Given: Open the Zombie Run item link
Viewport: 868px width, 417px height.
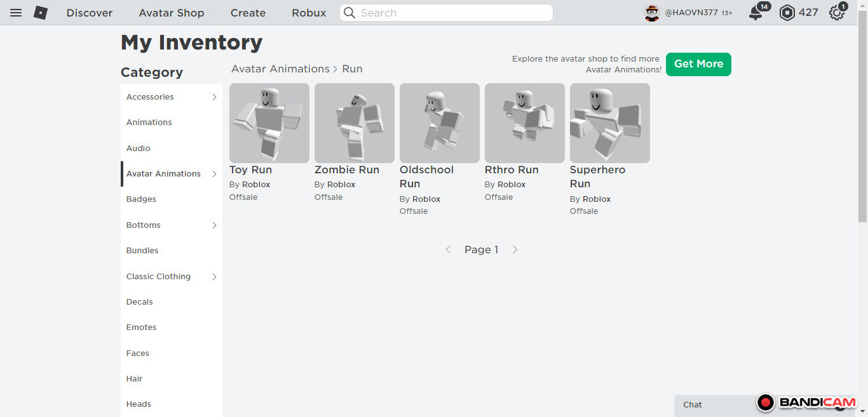Looking at the screenshot, I should pos(347,170).
